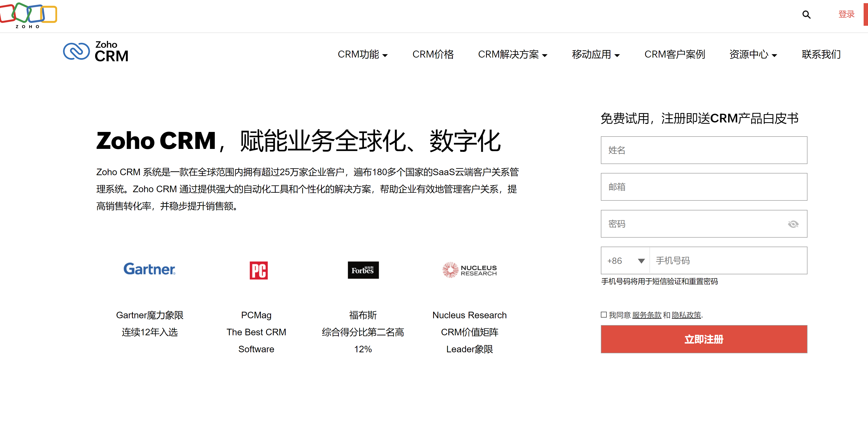Click the Forbes (福布斯) logo

[x=363, y=270]
